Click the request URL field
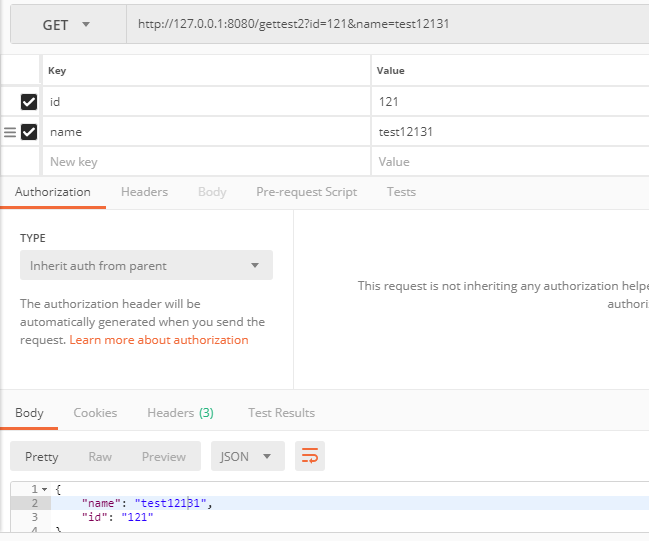This screenshot has width=649, height=541. (387, 24)
